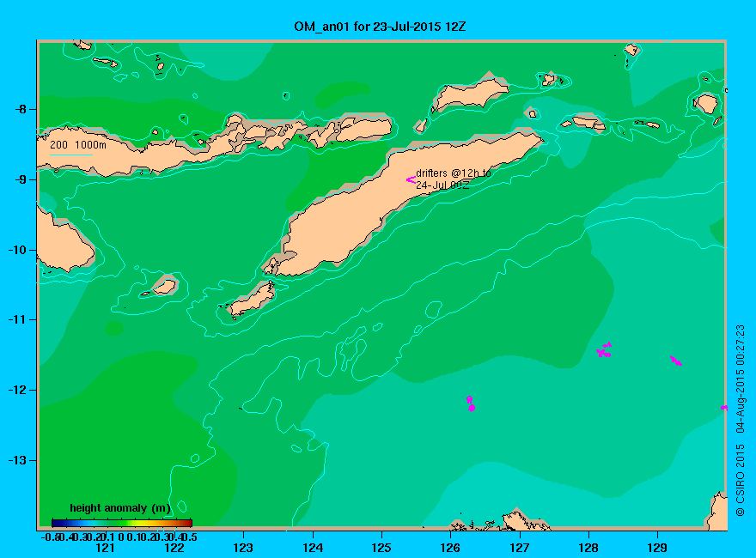Click the cyan contour legend line under '200 1000m'

pyautogui.click(x=70, y=155)
